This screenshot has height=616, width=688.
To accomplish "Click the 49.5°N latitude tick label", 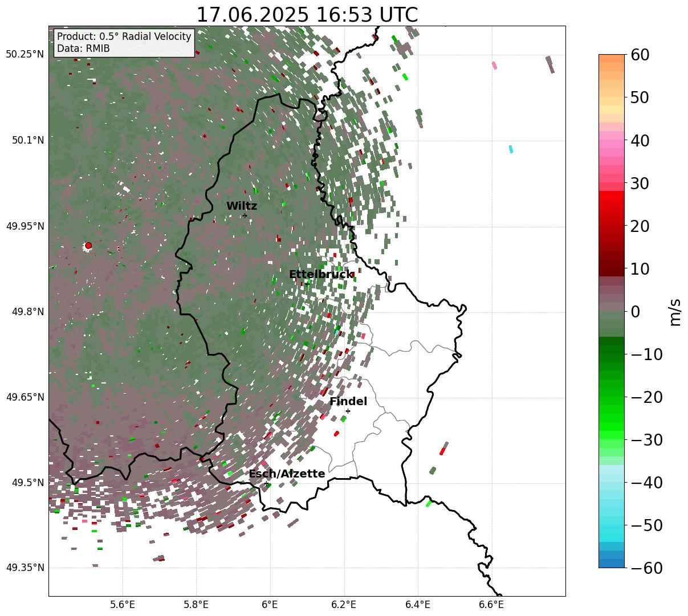I will (27, 483).
